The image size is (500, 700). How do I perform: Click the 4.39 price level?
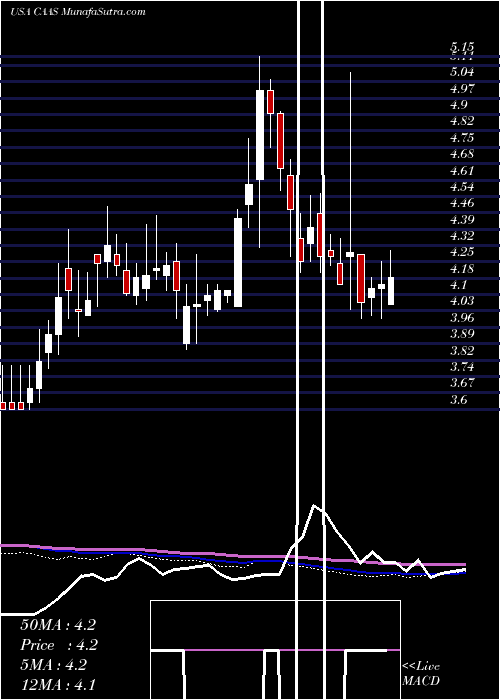coord(462,219)
